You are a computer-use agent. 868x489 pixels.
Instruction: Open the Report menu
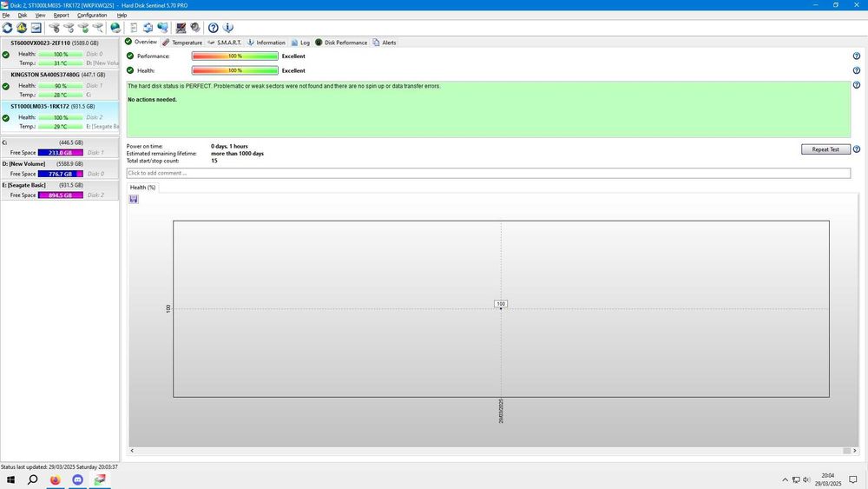click(x=61, y=16)
